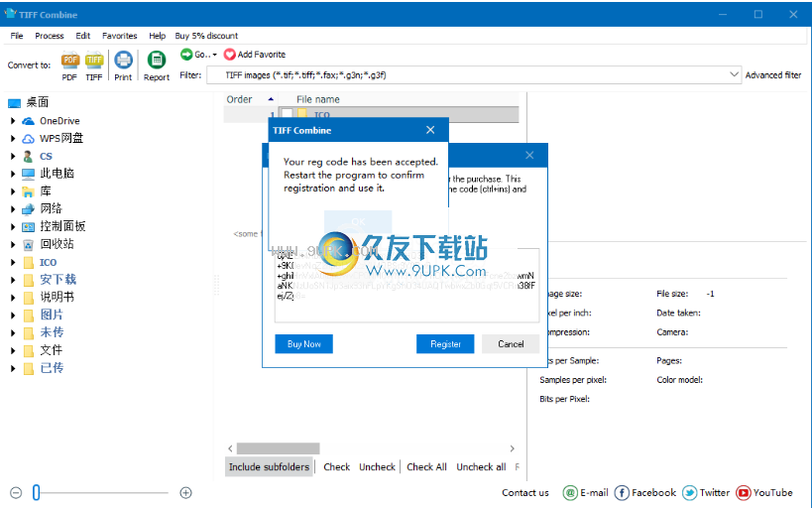This screenshot has height=508, width=812.
Task: Expand the 网络 tree node
Action: [x=13, y=209]
